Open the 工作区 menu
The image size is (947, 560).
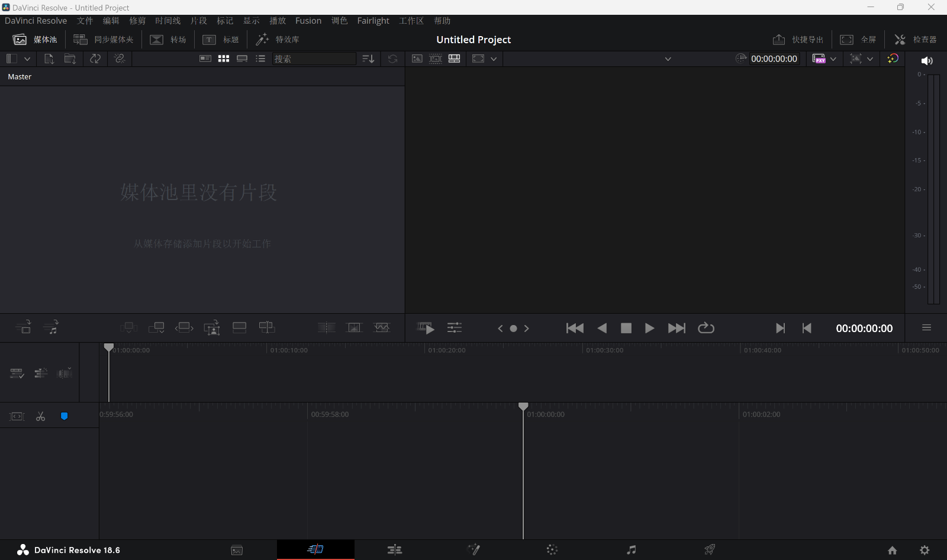point(411,21)
